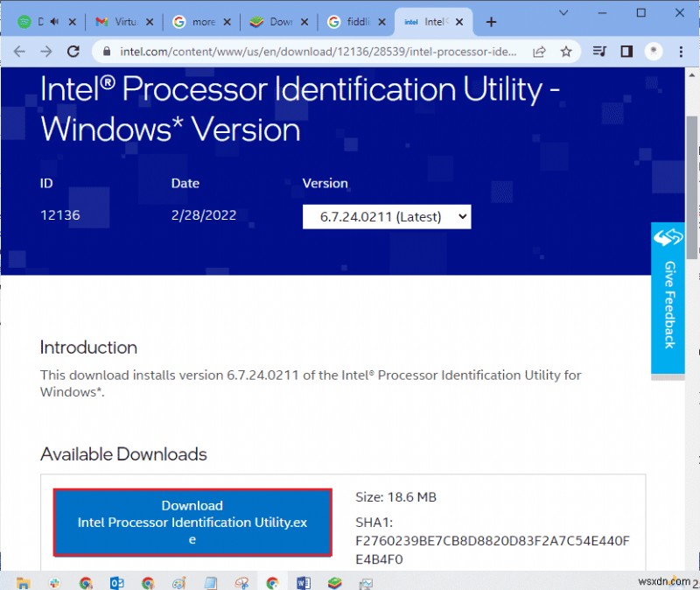Close the Google 'fiddli' tab
Viewport: 700px width, 590px height.
(381, 22)
